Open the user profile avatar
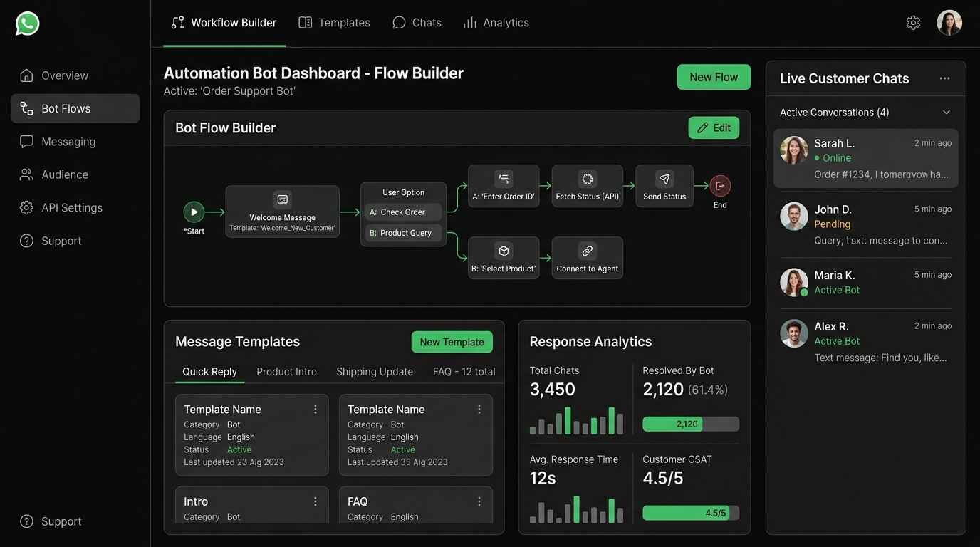980x547 pixels. (949, 23)
